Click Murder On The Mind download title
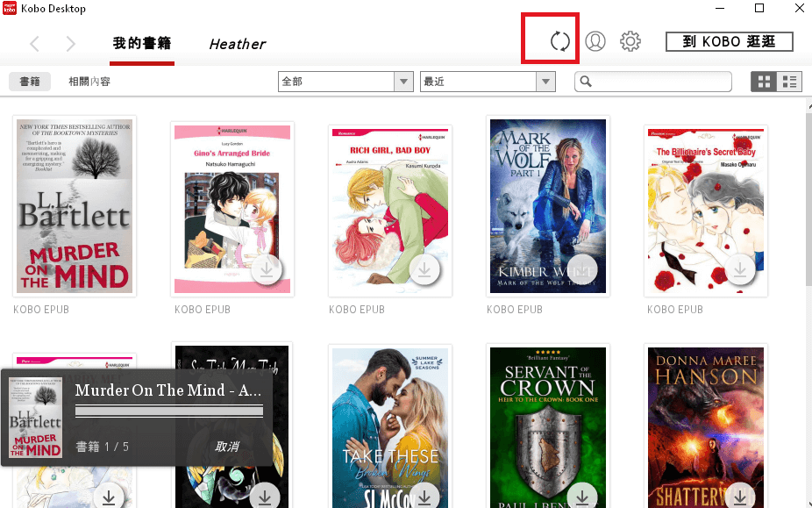 pos(167,390)
